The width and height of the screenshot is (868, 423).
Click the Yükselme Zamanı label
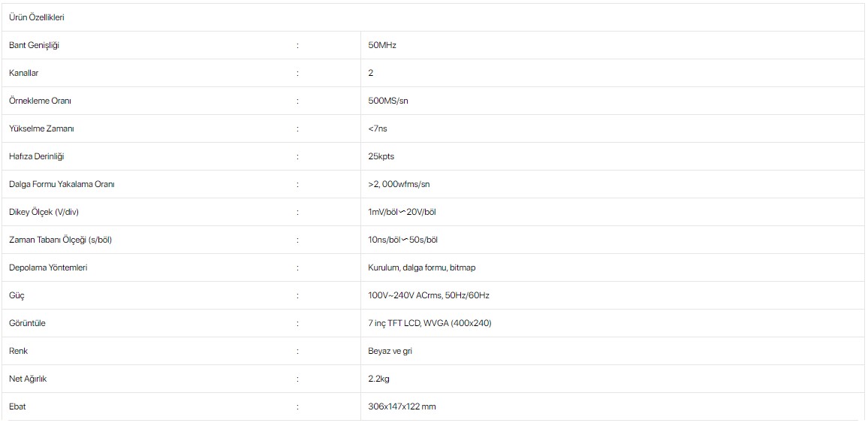(x=41, y=129)
